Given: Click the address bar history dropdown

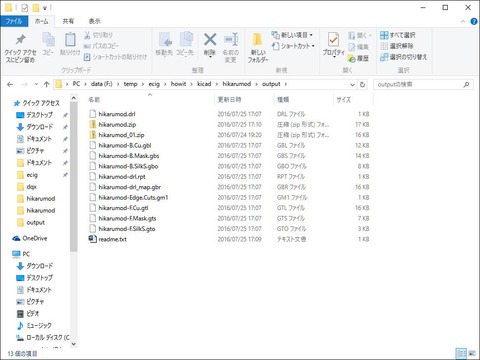Looking at the screenshot, I should 352,85.
